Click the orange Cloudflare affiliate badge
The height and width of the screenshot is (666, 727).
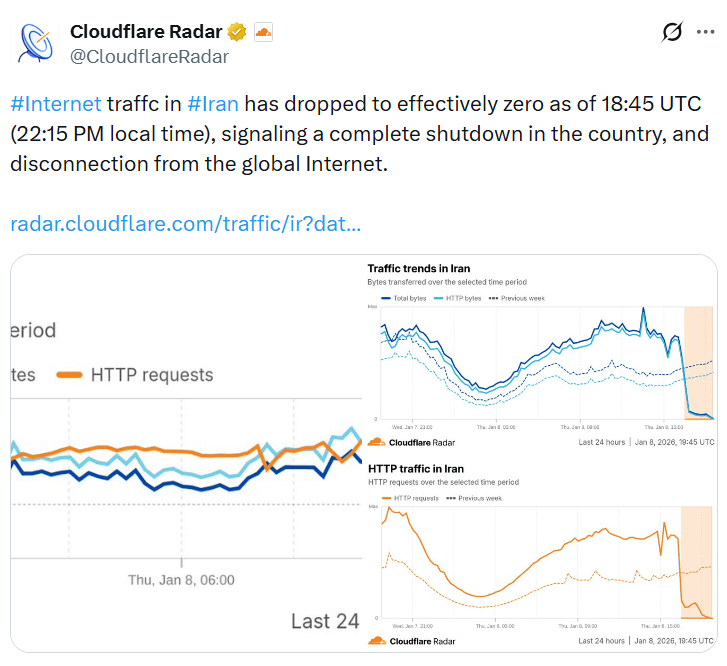263,32
